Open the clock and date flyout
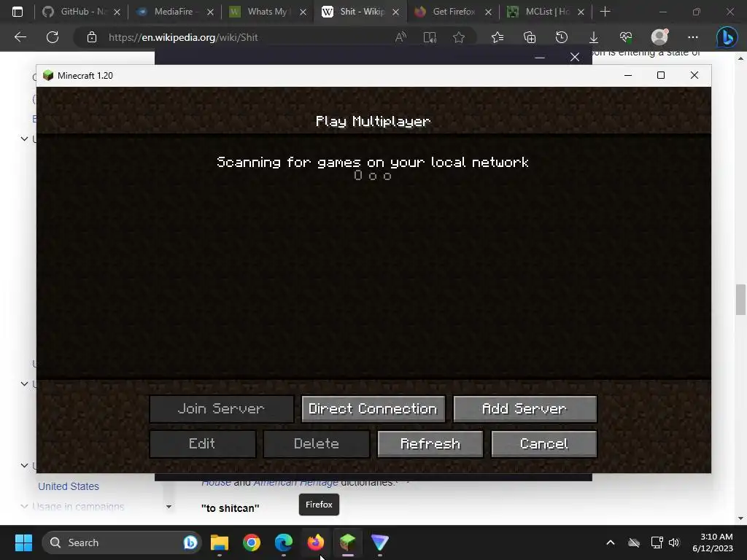 click(713, 542)
